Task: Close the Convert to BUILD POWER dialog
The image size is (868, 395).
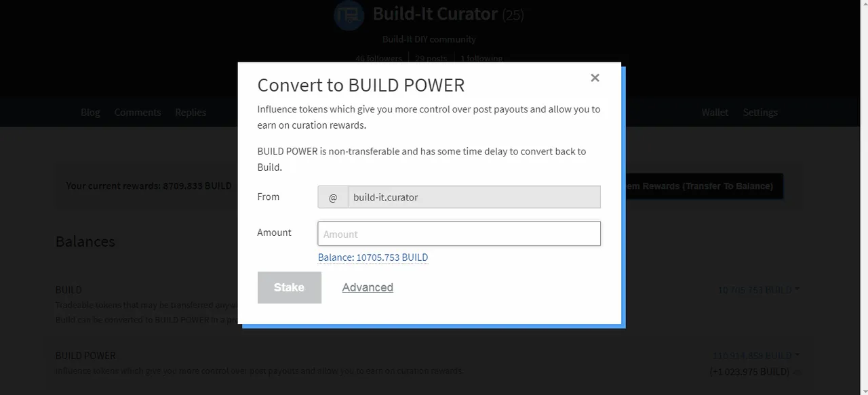Action: pyautogui.click(x=595, y=78)
